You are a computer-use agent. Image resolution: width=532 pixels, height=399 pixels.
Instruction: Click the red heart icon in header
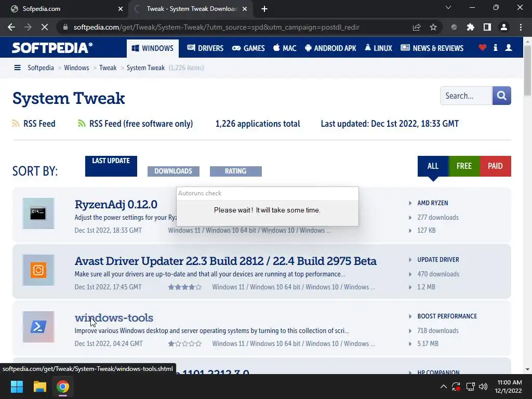pos(482,48)
